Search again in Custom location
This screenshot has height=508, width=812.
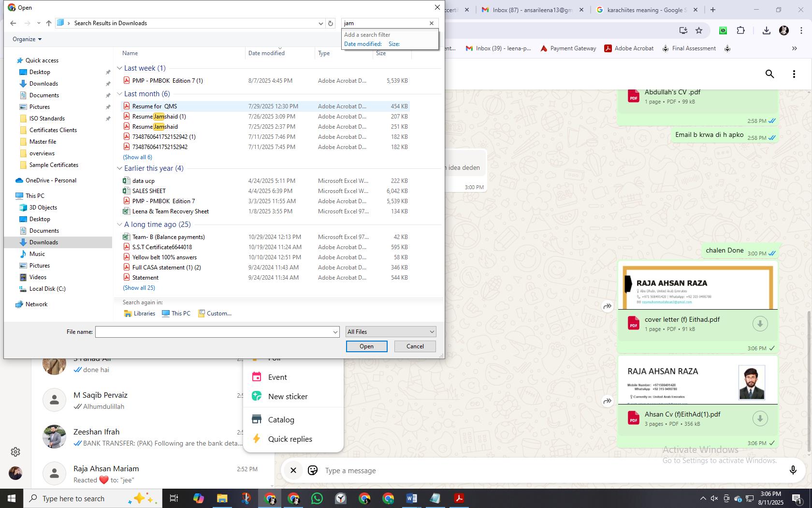point(215,314)
